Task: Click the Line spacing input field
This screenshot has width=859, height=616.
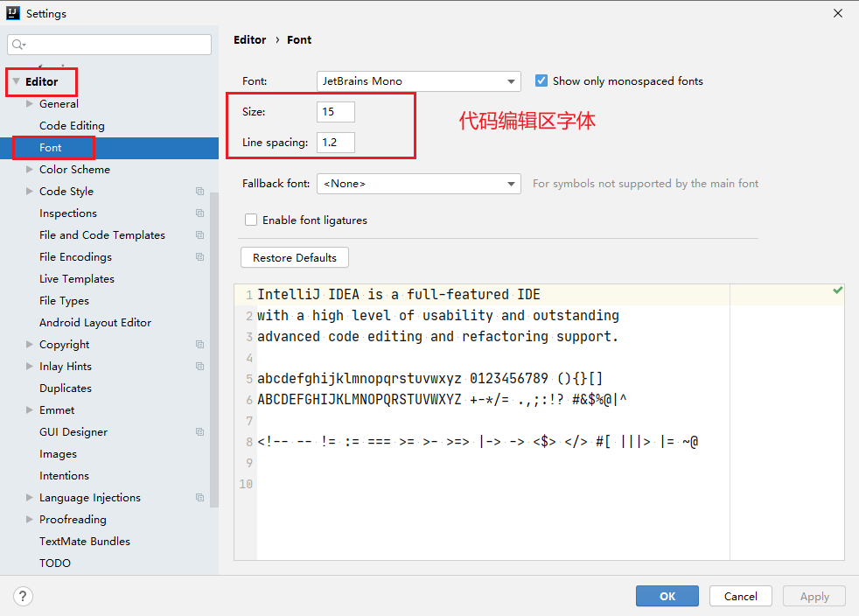Action: (336, 143)
